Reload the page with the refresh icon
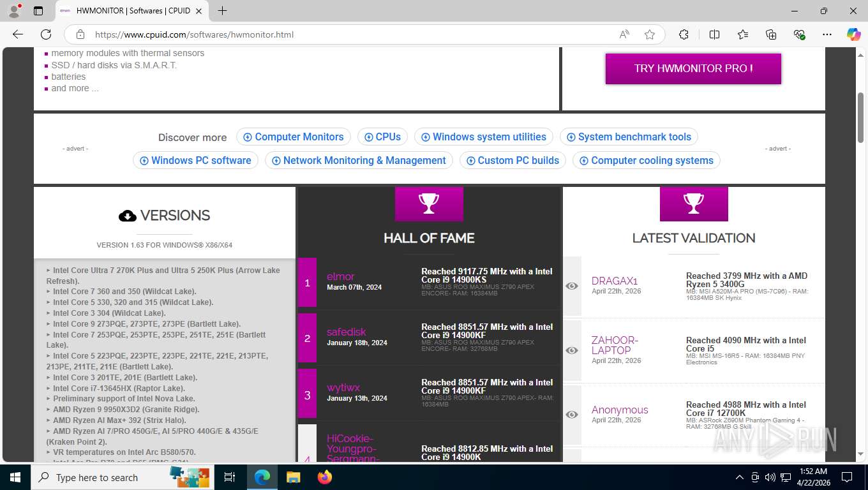The height and width of the screenshot is (490, 868). 46,34
